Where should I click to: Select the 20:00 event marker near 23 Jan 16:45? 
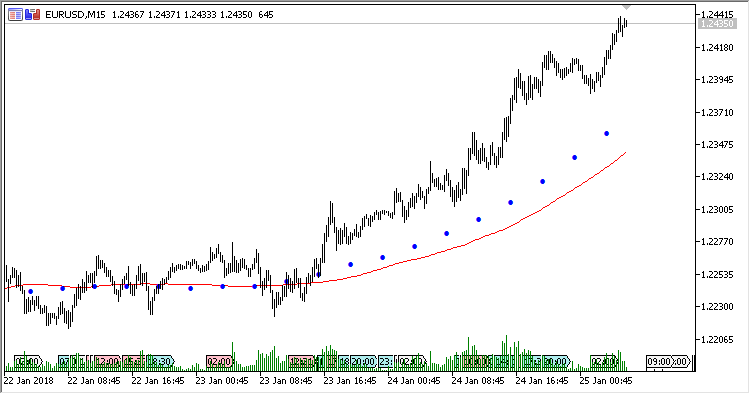(x=363, y=361)
